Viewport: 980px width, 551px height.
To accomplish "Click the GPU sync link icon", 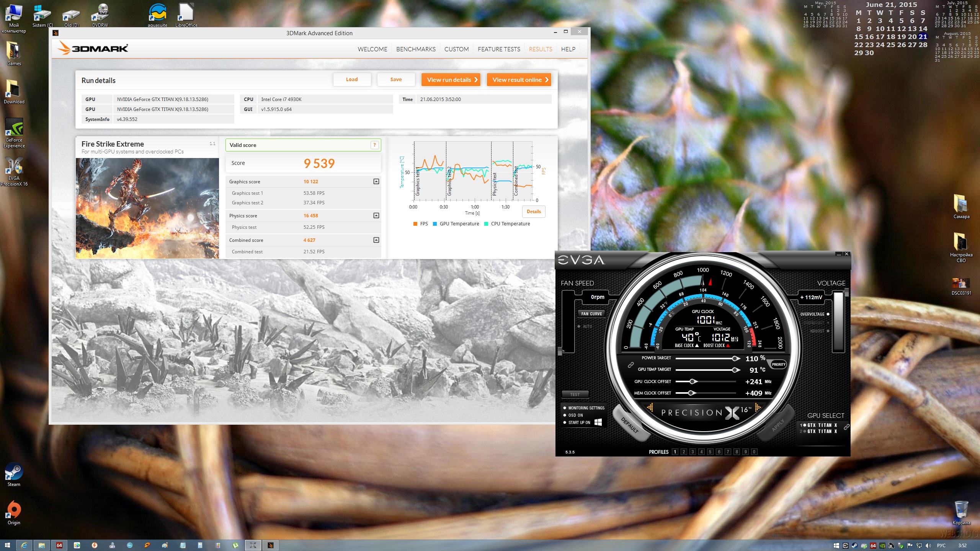I will click(846, 427).
